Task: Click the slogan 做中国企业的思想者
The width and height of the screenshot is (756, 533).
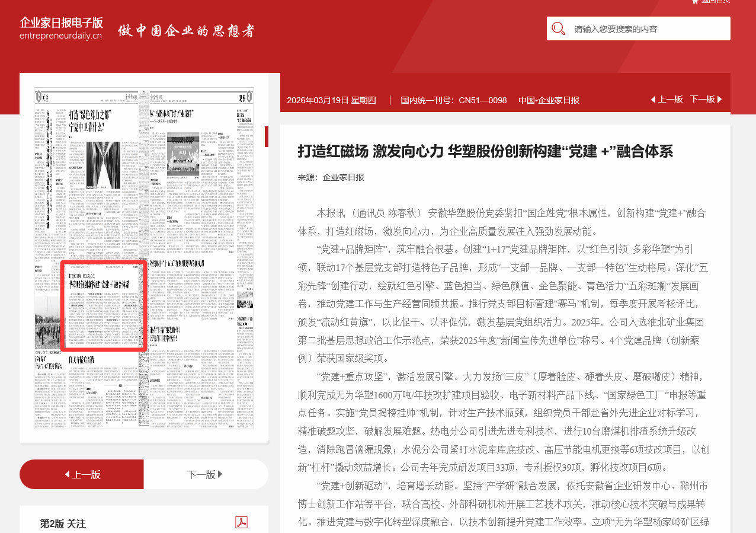Action: (186, 31)
